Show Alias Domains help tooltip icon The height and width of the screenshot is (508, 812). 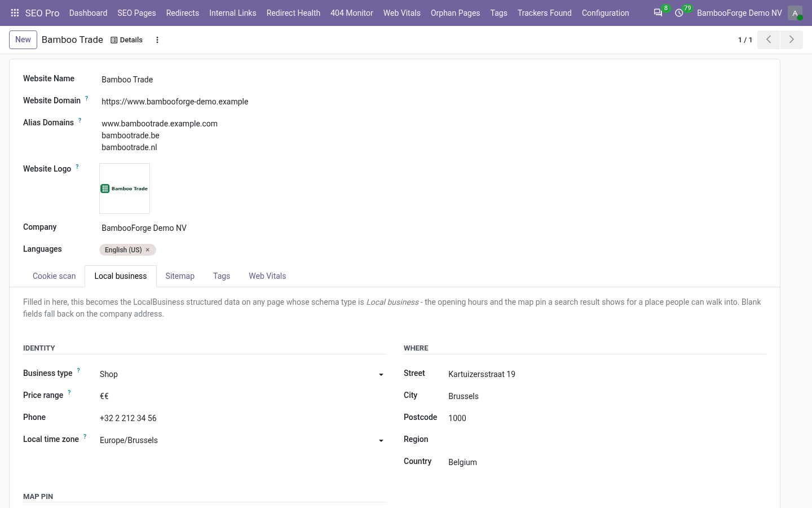point(80,120)
